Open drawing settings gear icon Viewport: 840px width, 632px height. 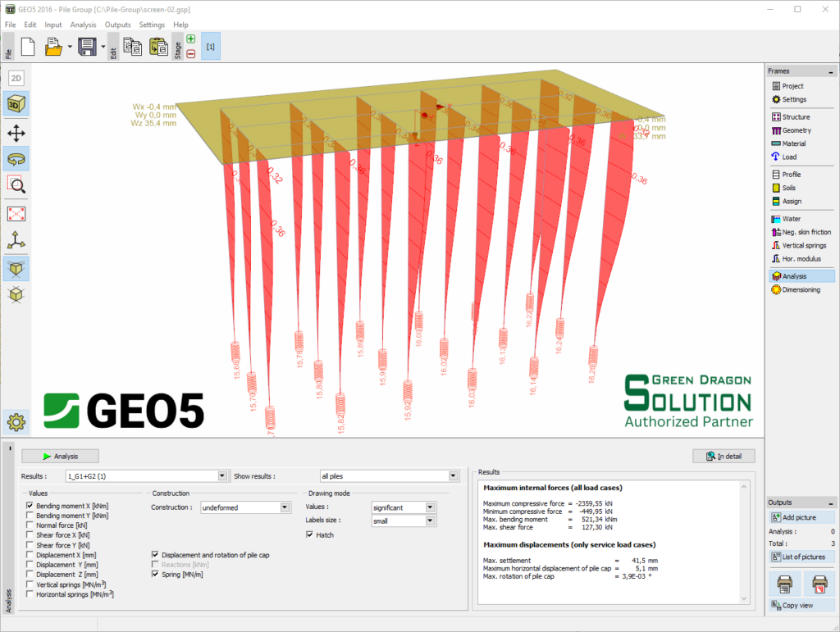click(x=16, y=422)
